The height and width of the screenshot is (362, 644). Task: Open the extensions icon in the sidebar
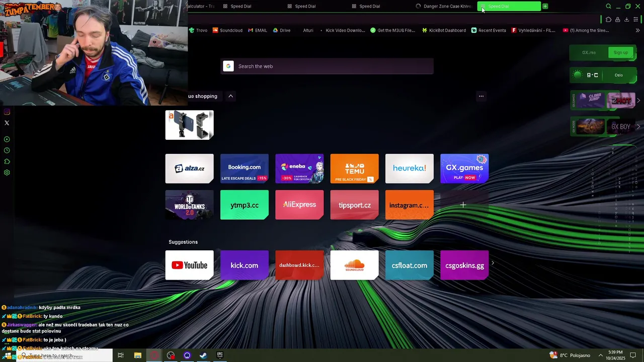click(7, 161)
